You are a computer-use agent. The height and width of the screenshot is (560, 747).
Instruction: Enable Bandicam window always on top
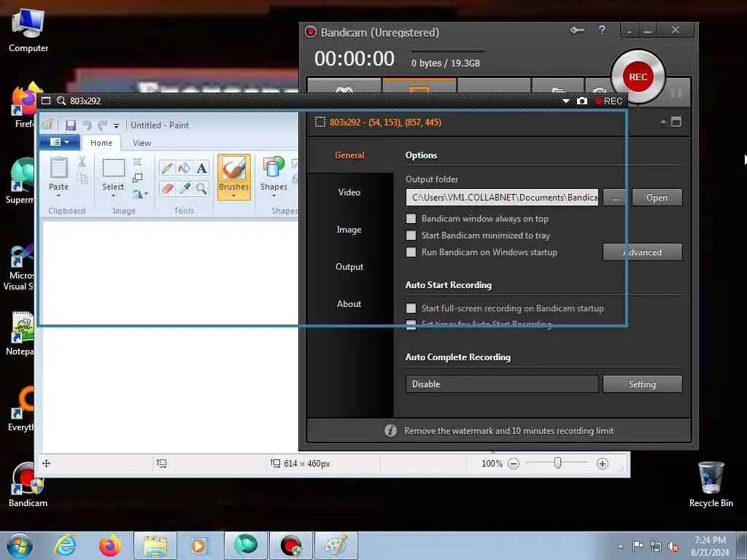411,219
